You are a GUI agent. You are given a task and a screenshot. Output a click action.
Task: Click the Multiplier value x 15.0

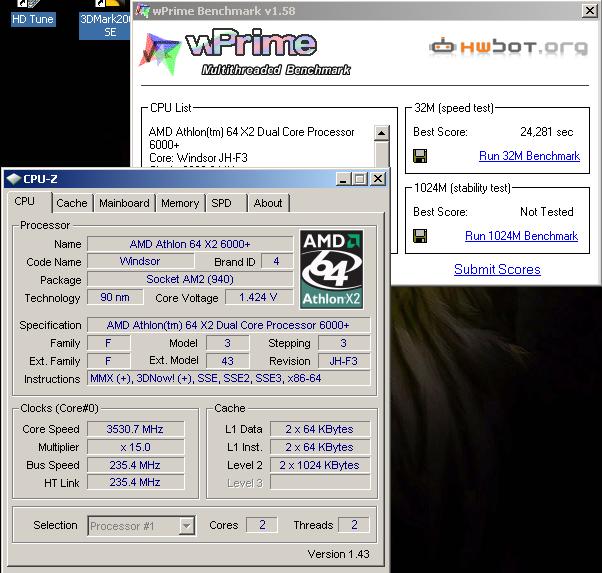[x=135, y=447]
